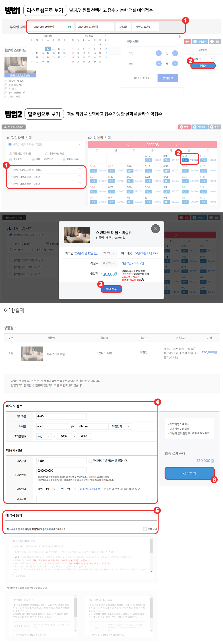
Task: Check the 전체 동의 agree-all checkbox
Action: [145, 529]
